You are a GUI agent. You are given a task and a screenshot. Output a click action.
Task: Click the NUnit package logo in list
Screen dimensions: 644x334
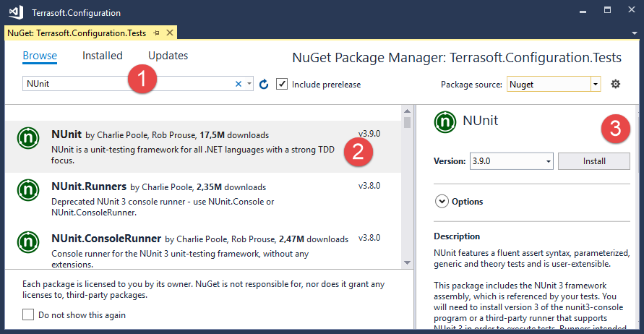point(29,138)
